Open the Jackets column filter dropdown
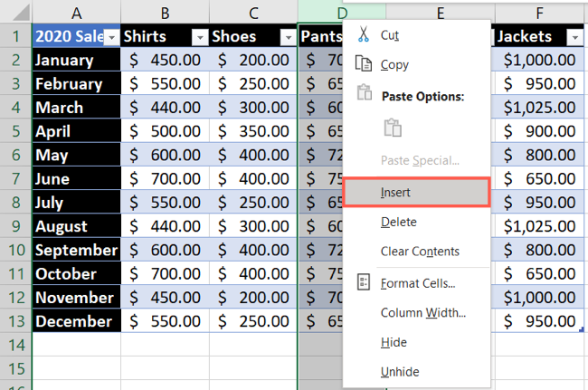Image resolution: width=588 pixels, height=390 pixels. [574, 37]
